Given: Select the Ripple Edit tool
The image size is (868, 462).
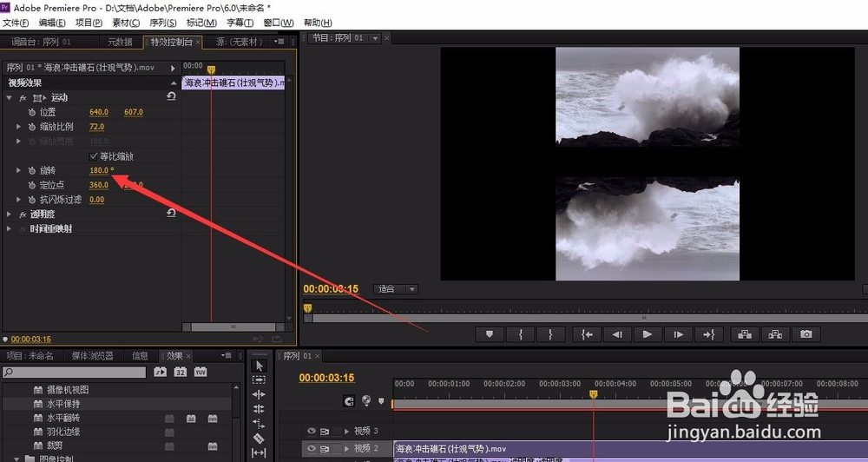Looking at the screenshot, I should click(259, 394).
